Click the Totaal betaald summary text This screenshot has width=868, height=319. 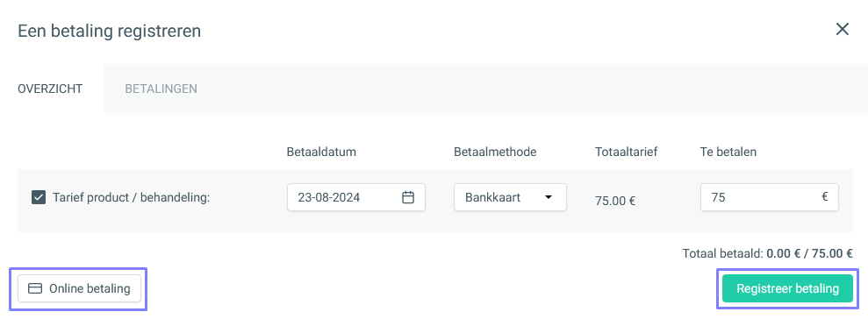[x=768, y=254]
